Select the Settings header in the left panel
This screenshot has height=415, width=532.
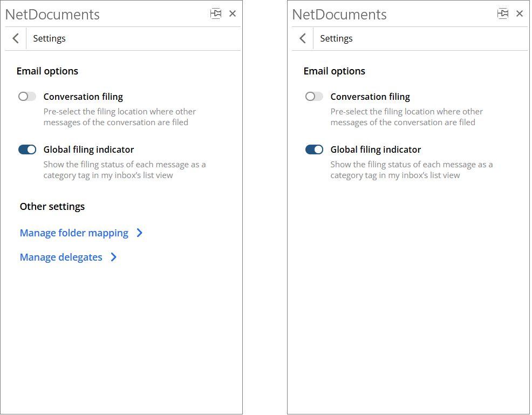49,38
